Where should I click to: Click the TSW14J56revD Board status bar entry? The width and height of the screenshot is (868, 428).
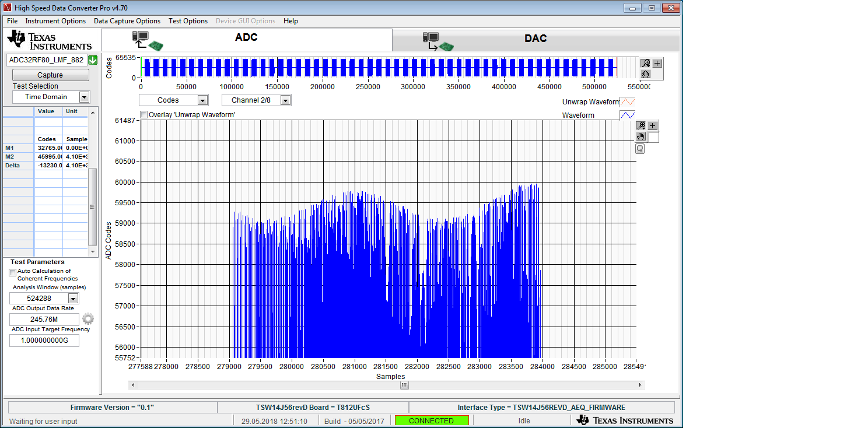coord(313,408)
